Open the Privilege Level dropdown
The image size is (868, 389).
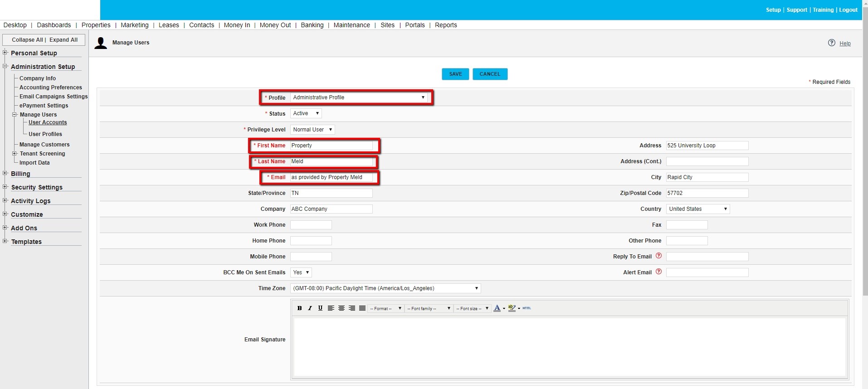point(312,130)
